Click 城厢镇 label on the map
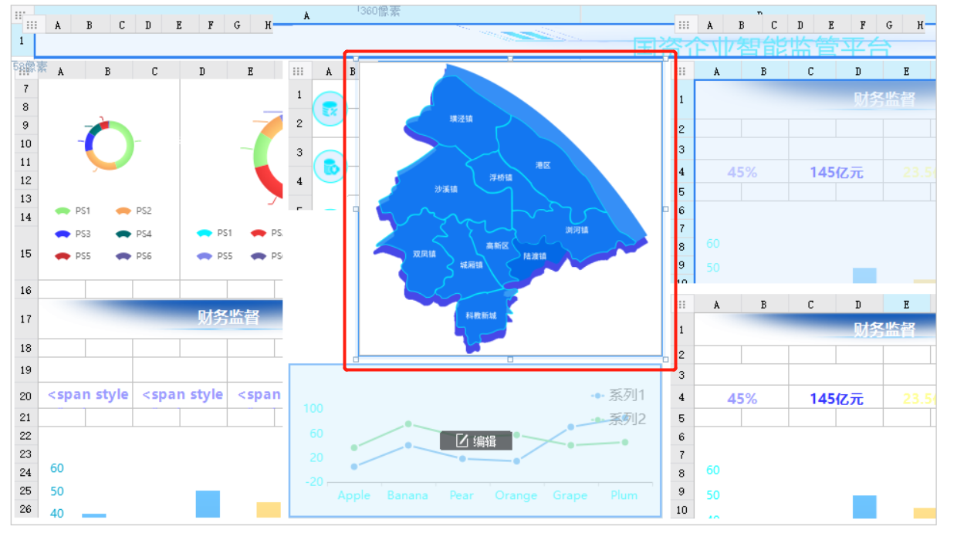The width and height of the screenshot is (974, 560). pos(471,265)
